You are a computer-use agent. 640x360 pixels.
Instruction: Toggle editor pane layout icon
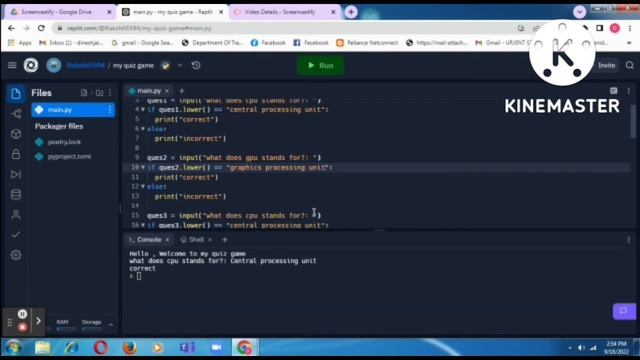pos(613,91)
